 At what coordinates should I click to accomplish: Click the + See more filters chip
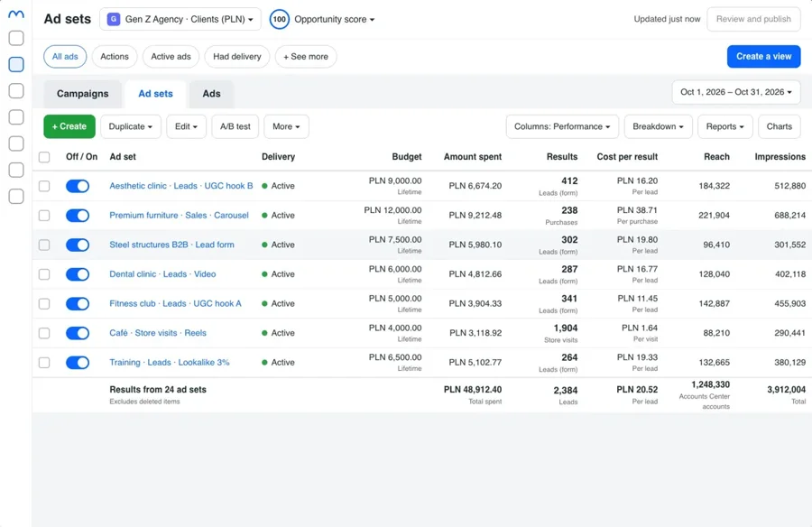tap(306, 57)
